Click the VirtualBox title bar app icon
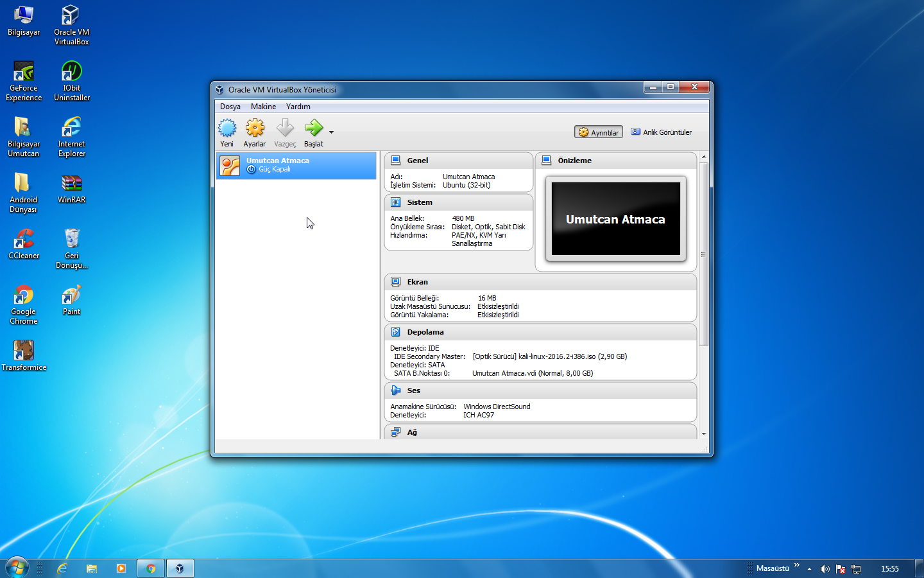The image size is (924, 578). 219,90
